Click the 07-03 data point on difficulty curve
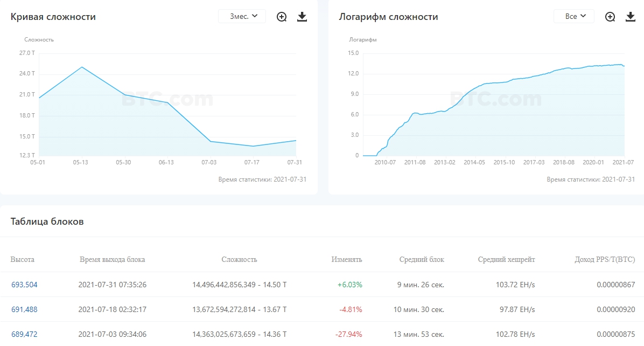This screenshot has height=346, width=644. (209, 141)
